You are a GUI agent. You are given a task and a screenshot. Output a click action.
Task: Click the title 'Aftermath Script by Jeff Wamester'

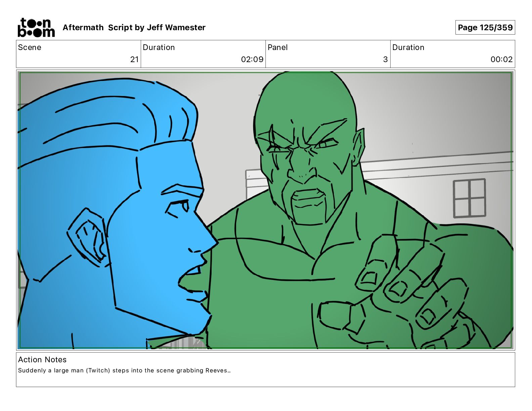point(134,28)
